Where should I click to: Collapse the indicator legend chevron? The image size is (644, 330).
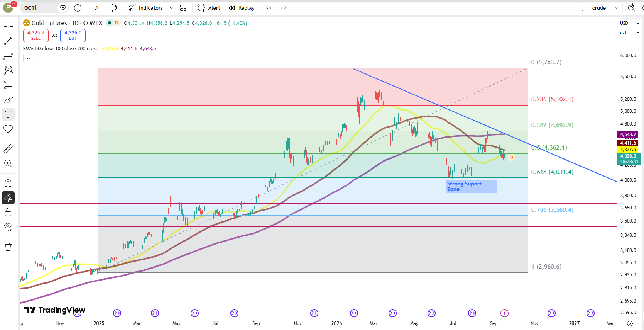29,58
